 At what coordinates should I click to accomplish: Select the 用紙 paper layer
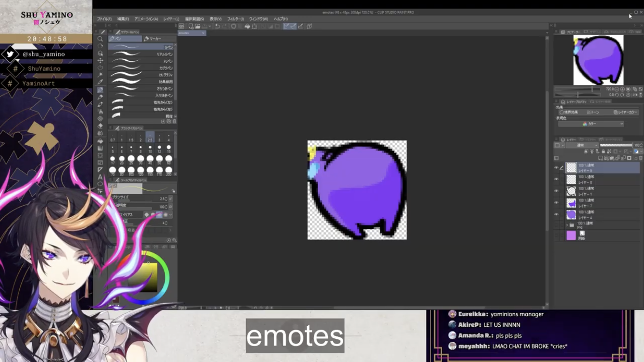pyautogui.click(x=598, y=236)
